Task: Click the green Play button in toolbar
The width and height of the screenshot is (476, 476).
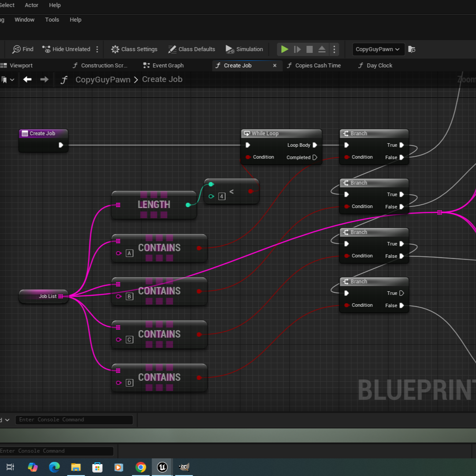Action: click(285, 49)
